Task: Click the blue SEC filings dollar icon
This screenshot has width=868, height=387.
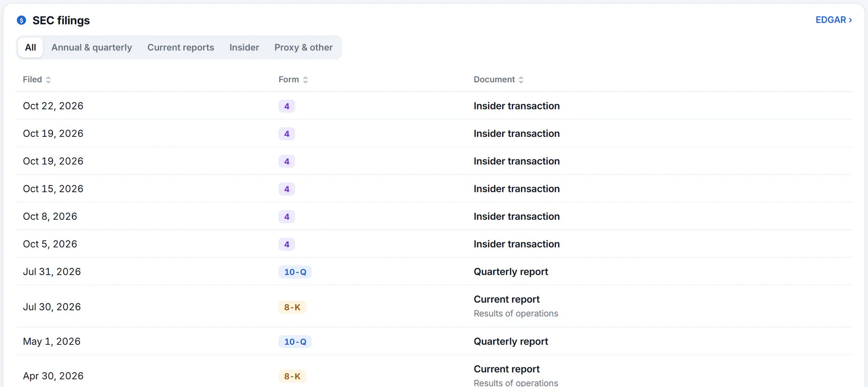Action: pyautogui.click(x=21, y=20)
